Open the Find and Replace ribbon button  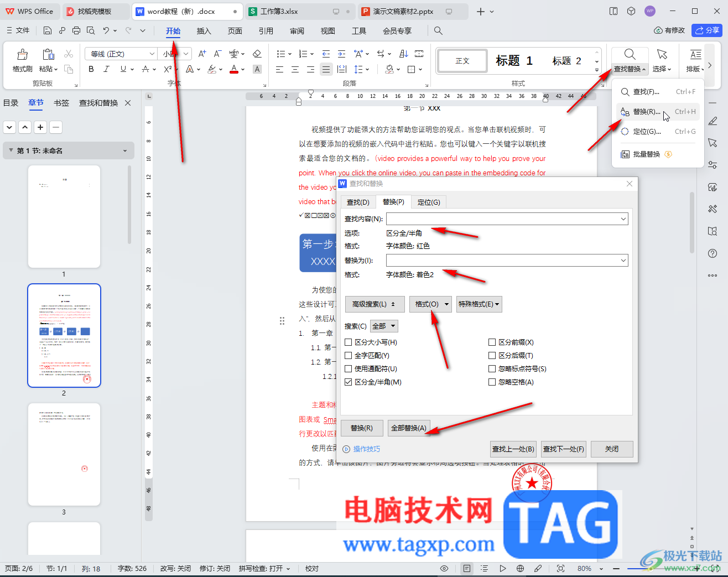pyautogui.click(x=630, y=61)
